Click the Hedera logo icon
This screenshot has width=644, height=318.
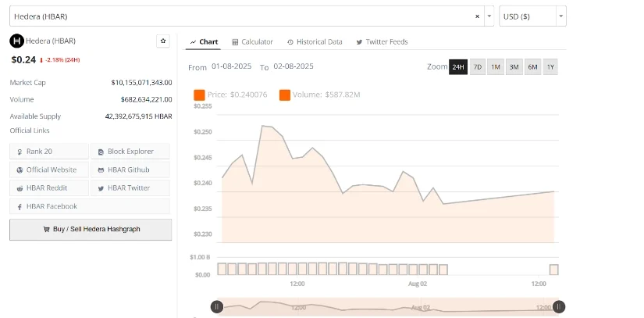pos(17,41)
